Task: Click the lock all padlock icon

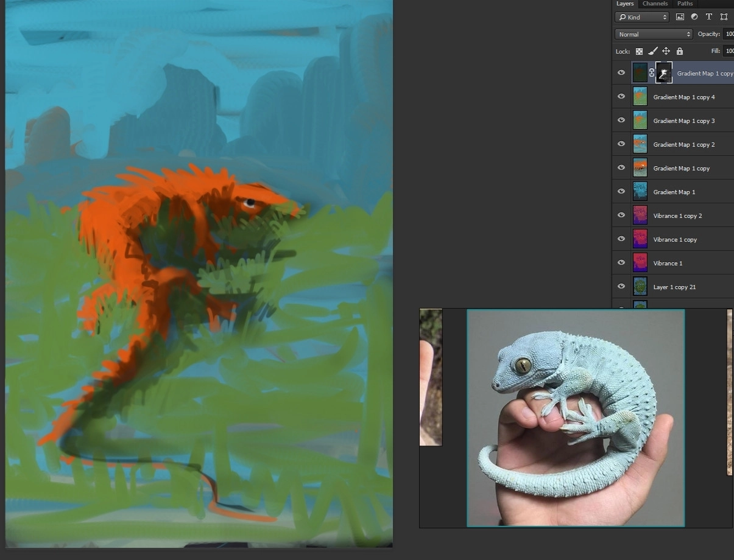Action: (x=680, y=52)
